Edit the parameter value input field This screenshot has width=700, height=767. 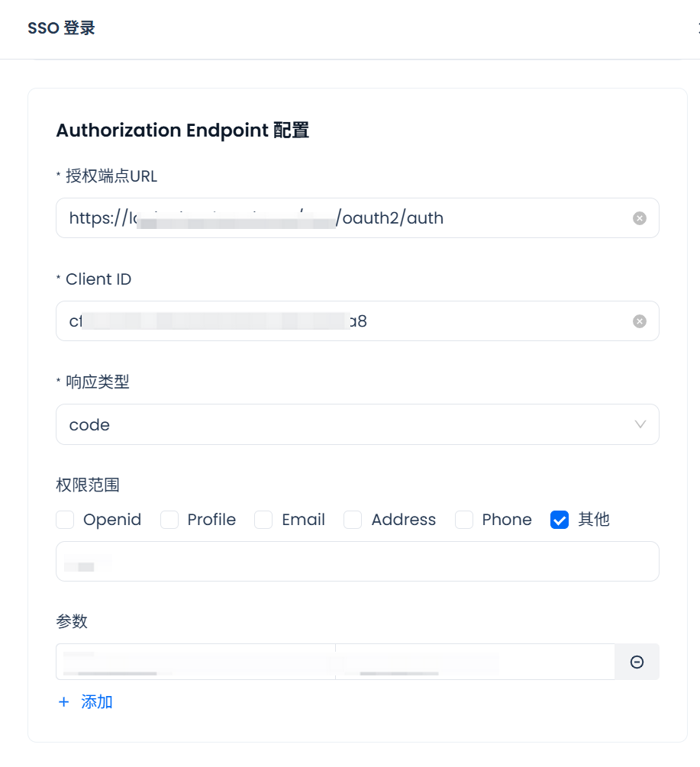pyautogui.click(x=475, y=662)
